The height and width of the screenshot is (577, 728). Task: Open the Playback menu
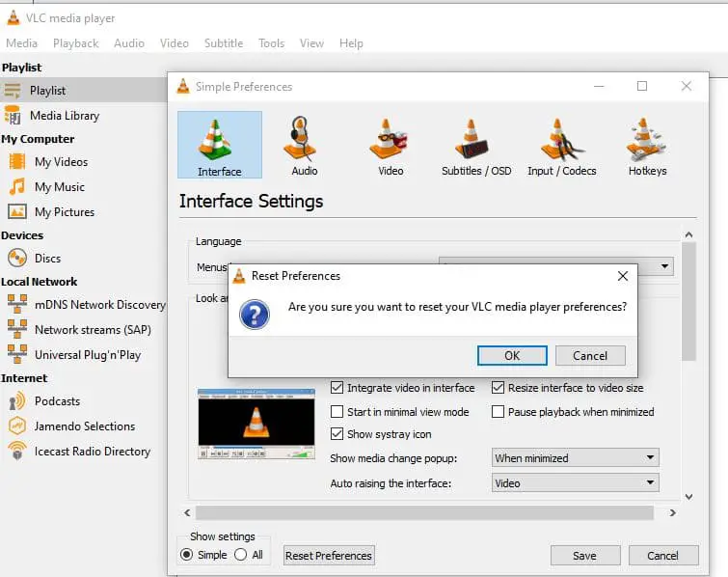click(x=76, y=43)
